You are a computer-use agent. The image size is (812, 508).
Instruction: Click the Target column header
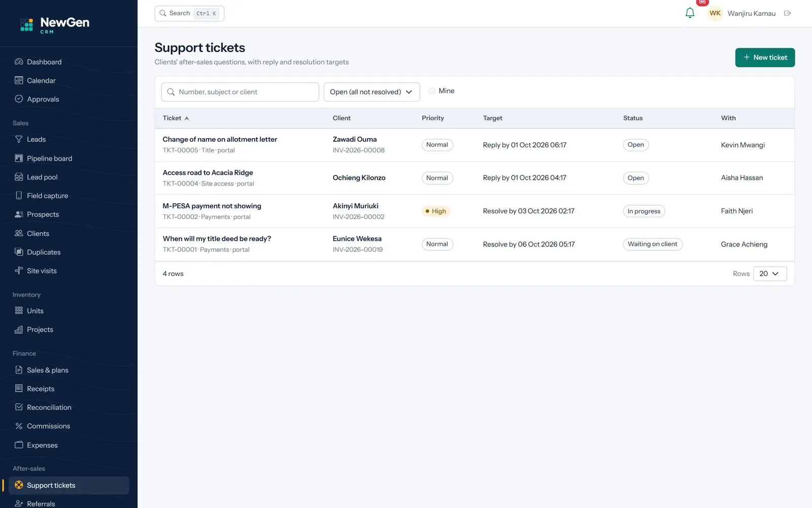tap(492, 118)
